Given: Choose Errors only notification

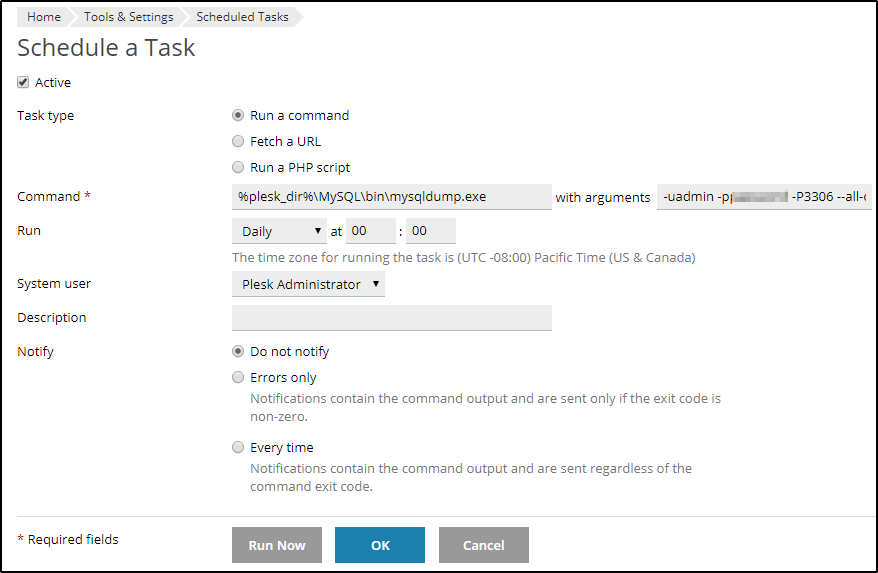Looking at the screenshot, I should point(238,377).
